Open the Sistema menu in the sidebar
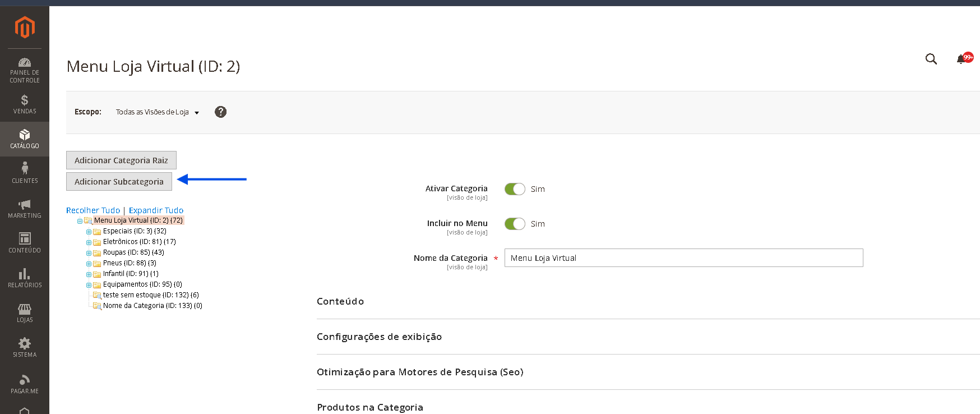Image resolution: width=980 pixels, height=414 pixels. (25, 347)
